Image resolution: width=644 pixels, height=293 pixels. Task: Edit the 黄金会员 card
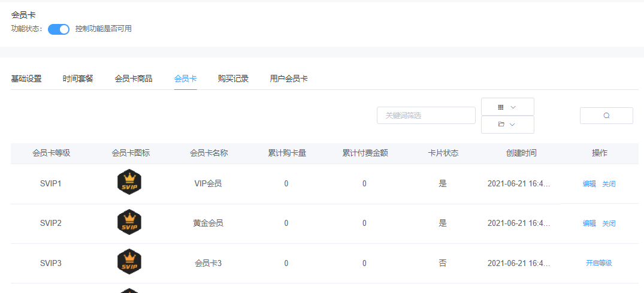click(x=589, y=223)
